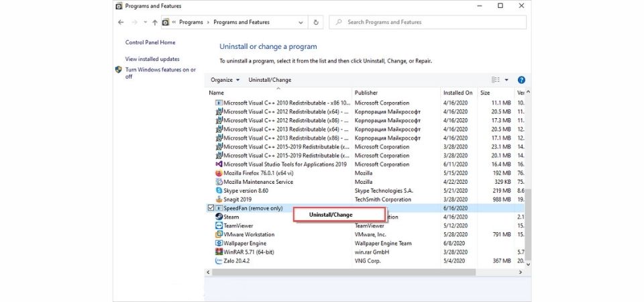Click in the Search Programs and Features field
The width and height of the screenshot is (644, 302).
click(427, 22)
